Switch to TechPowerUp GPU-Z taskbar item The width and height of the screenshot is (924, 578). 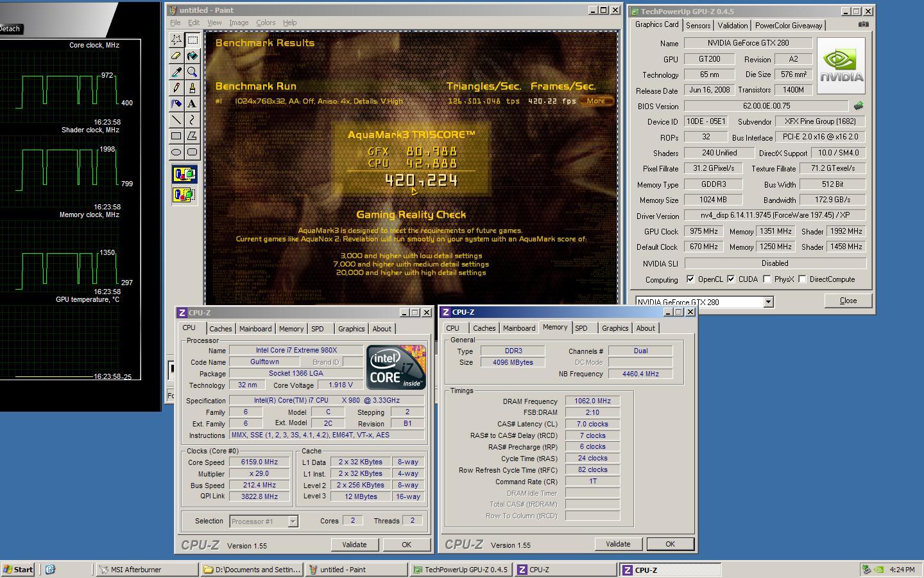(461, 569)
